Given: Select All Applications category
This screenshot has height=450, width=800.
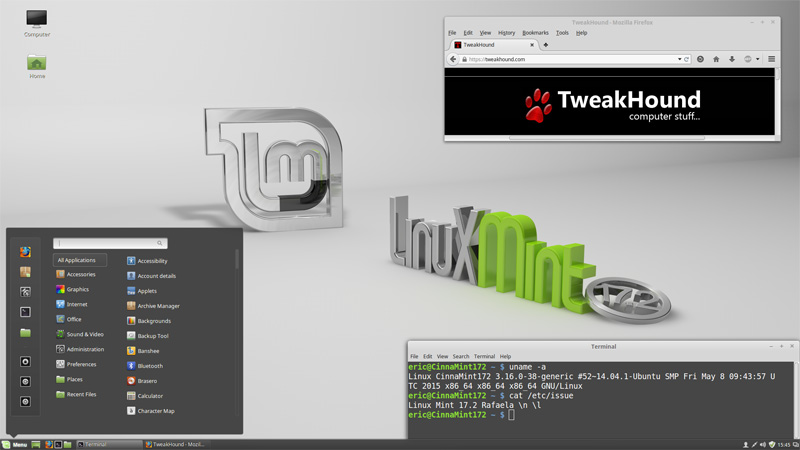Looking at the screenshot, I should tap(80, 260).
